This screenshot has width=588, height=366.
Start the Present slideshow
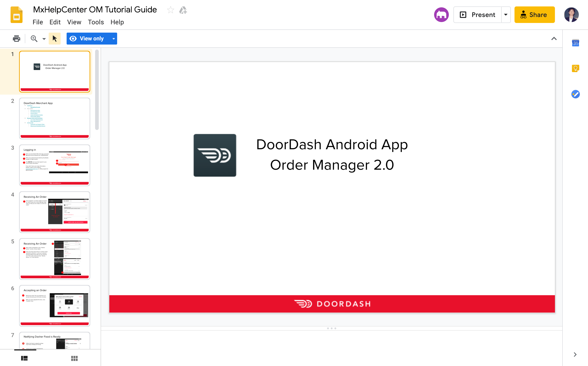click(x=477, y=15)
